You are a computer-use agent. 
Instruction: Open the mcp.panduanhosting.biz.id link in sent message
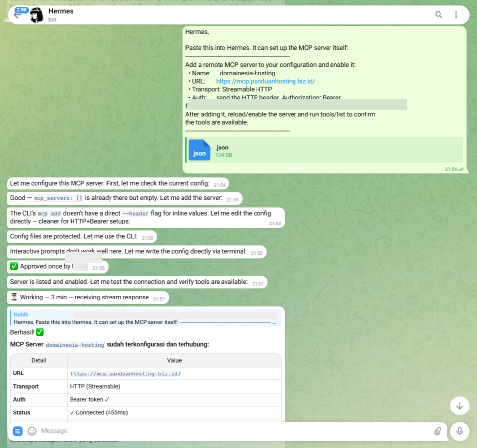coord(265,81)
